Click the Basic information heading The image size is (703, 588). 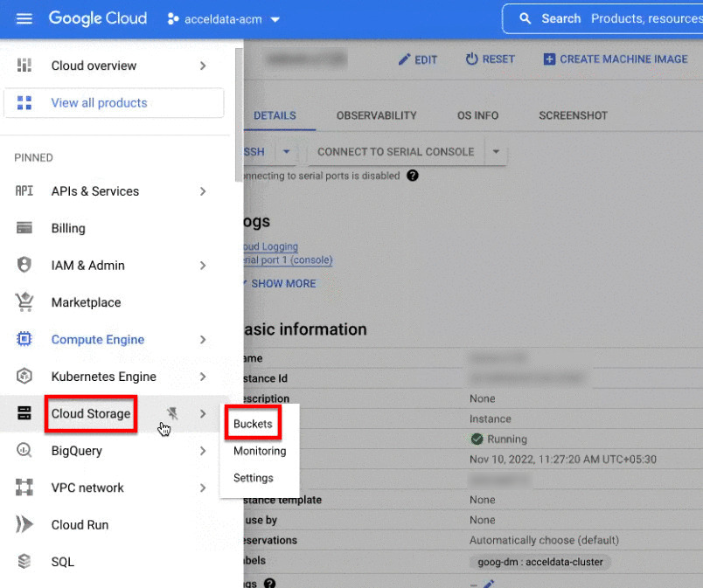tap(305, 329)
